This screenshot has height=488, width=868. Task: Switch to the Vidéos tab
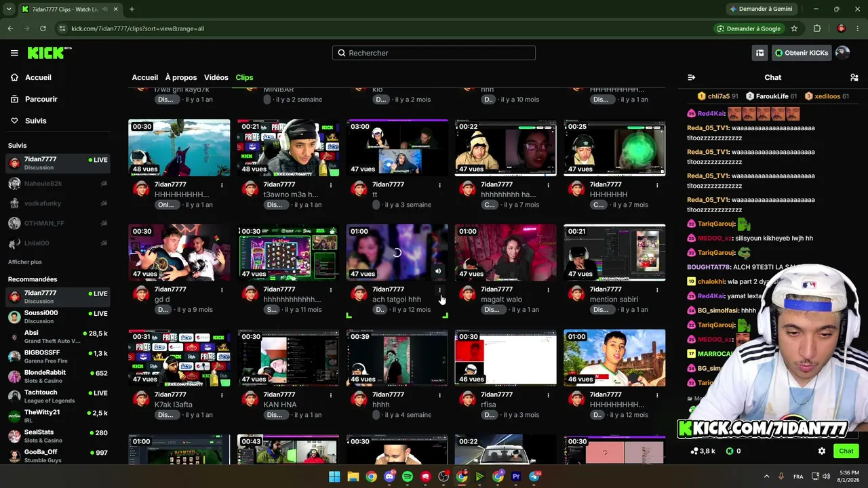(x=216, y=77)
